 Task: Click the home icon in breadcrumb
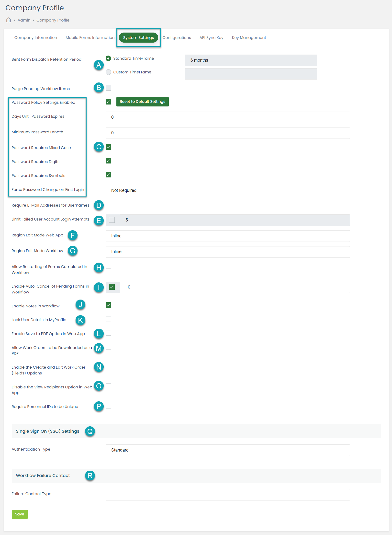9,20
